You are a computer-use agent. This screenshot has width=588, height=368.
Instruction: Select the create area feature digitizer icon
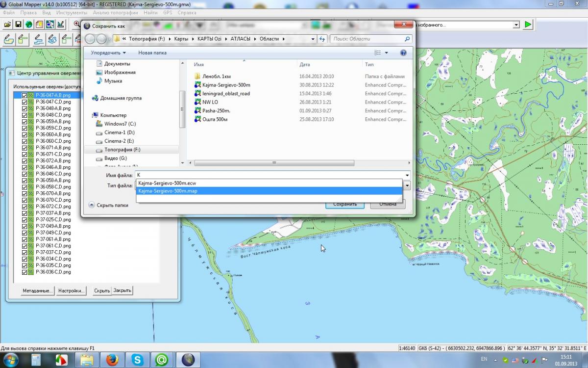[8, 39]
